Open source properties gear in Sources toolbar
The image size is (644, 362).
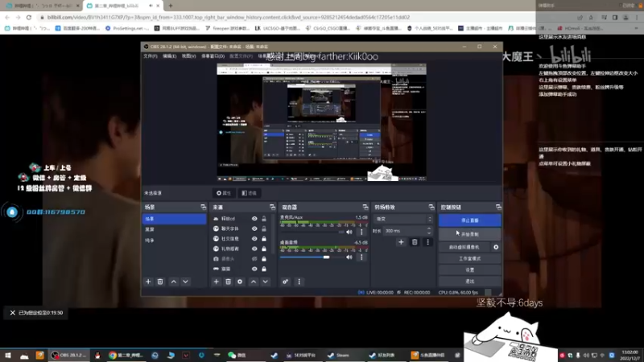[x=240, y=282]
